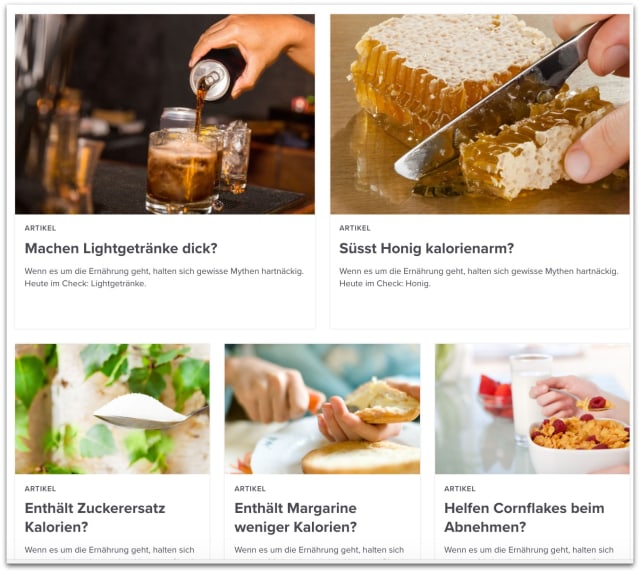
Task: Click teaser text under Margarine headline
Action: pos(319,550)
